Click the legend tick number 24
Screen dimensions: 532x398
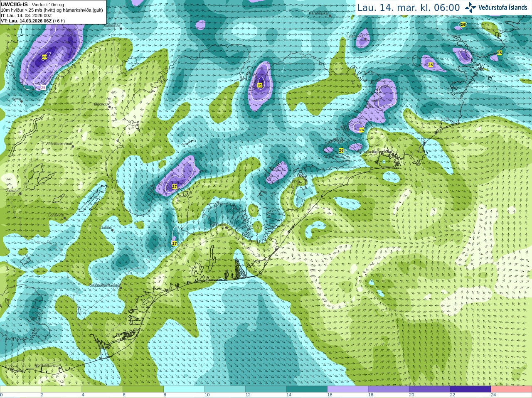(493, 395)
